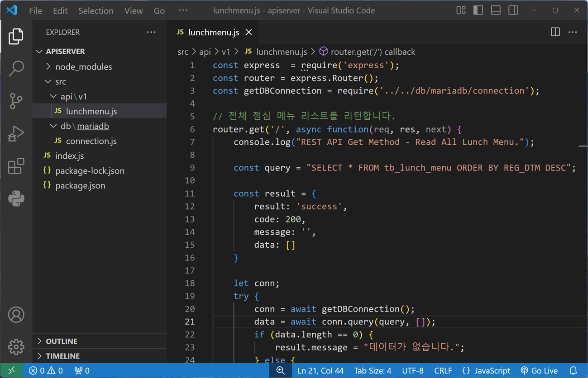Open lunchmenu.js in the explorer tree
This screenshot has height=378, width=588.
(x=100, y=111)
